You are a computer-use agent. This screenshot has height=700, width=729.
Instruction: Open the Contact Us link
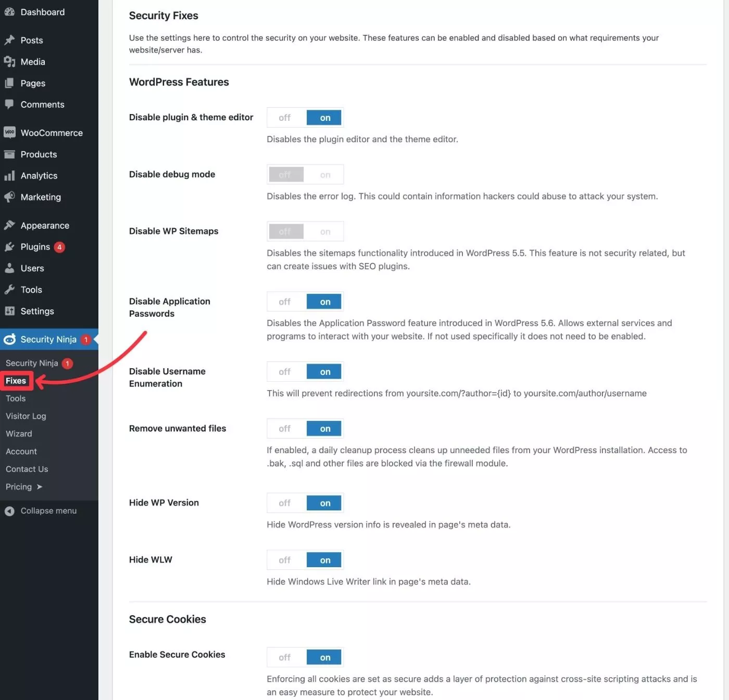point(27,469)
